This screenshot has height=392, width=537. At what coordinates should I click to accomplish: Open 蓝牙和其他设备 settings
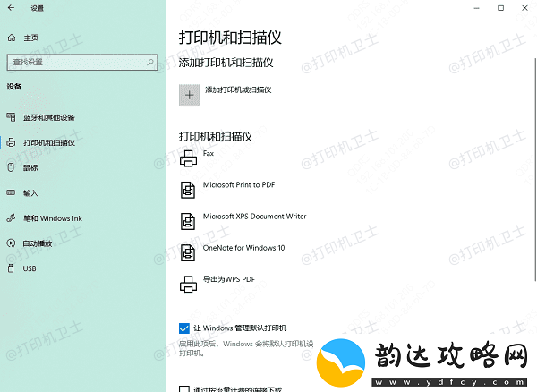[49, 117]
